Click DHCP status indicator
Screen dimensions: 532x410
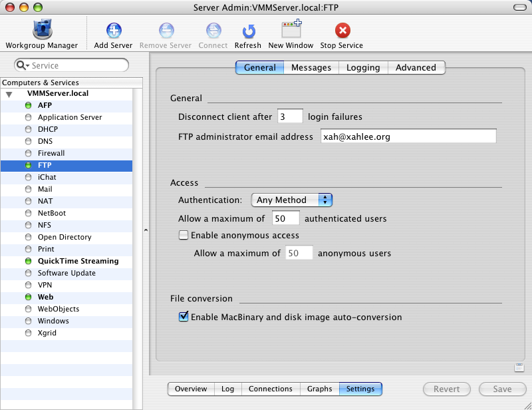coord(29,129)
